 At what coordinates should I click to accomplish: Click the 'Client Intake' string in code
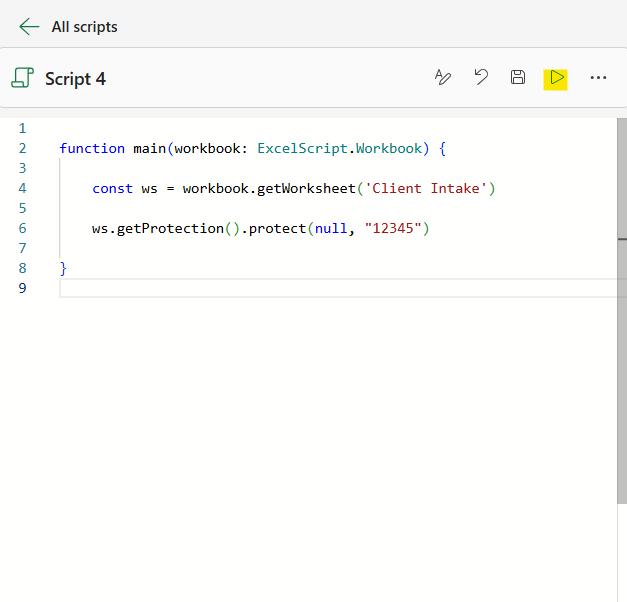(x=425, y=188)
